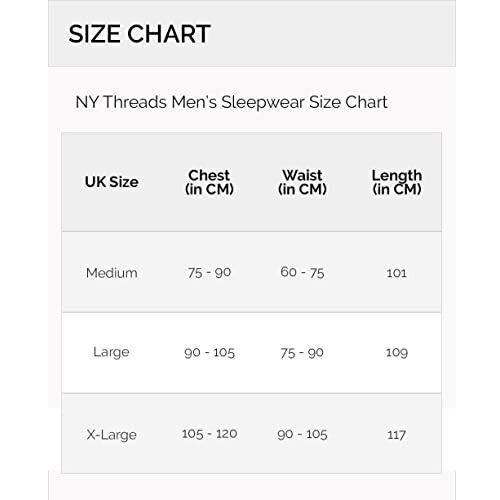Viewport: 500px width, 500px height.
Task: Click X-Large length value 117
Action: click(x=397, y=435)
